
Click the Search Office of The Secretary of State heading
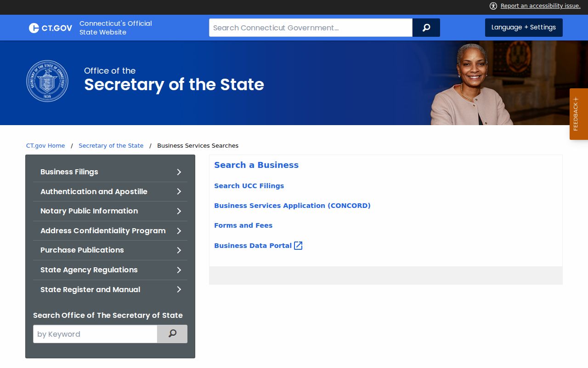pos(108,315)
